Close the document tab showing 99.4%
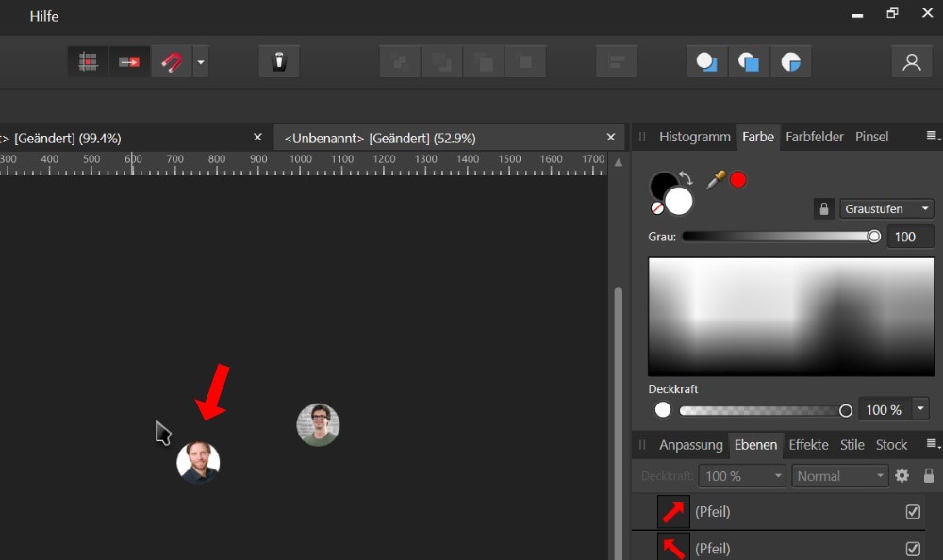The width and height of the screenshot is (943, 560). 258,137
